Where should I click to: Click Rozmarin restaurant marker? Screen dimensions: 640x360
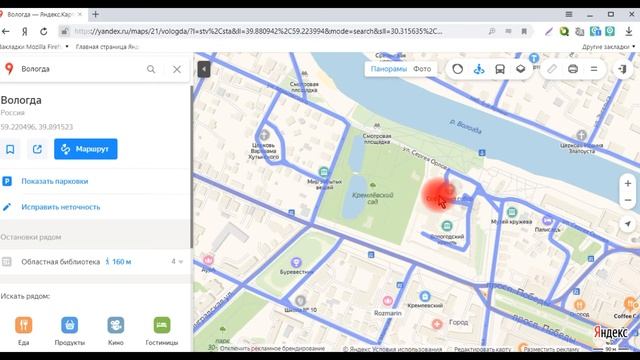[388, 301]
